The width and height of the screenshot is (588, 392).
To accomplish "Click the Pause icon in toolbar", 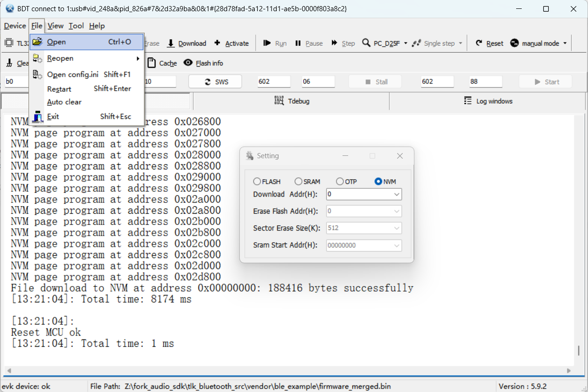I will [298, 43].
